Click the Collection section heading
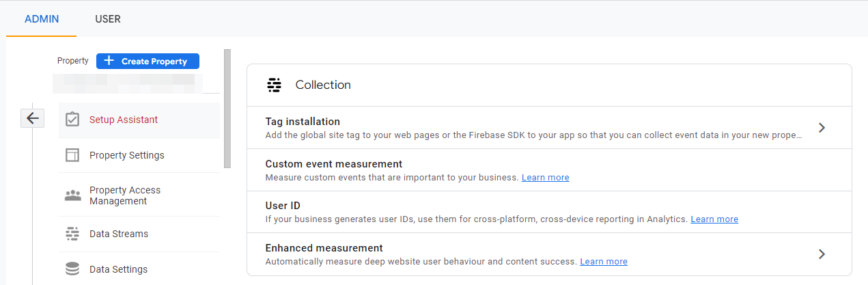This screenshot has width=868, height=285. tap(323, 85)
